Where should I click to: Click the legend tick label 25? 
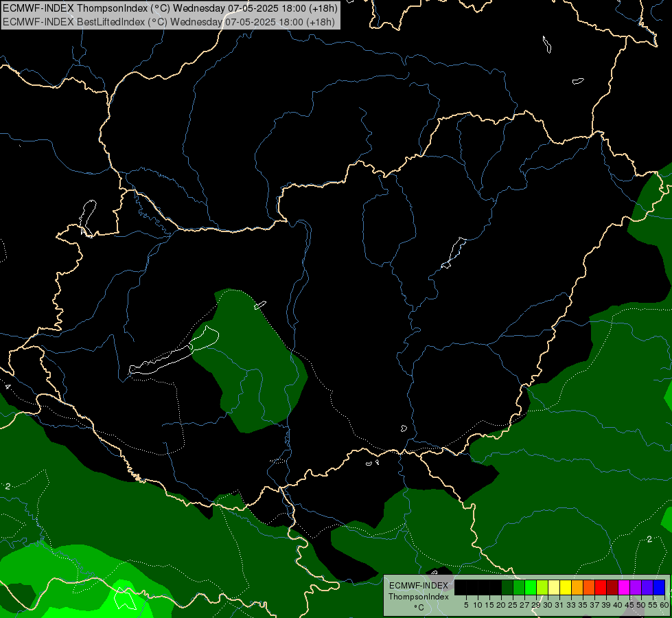[513, 605]
